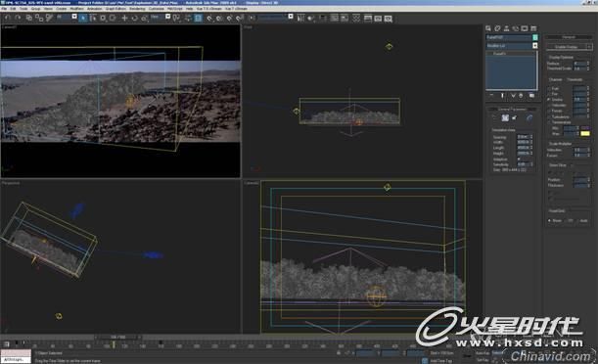This screenshot has height=364, width=598.
Task: Open the Modifier List dropdown
Action: tap(512, 46)
